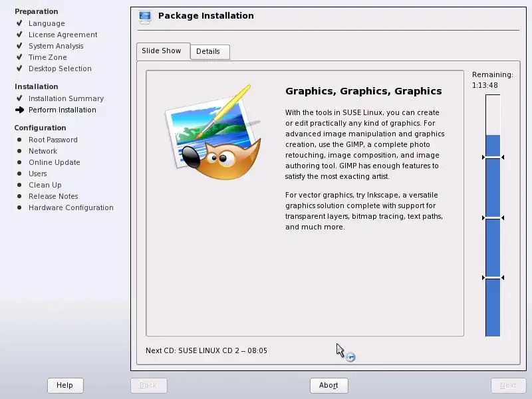Click the Package Installation monitor icon

(145, 17)
